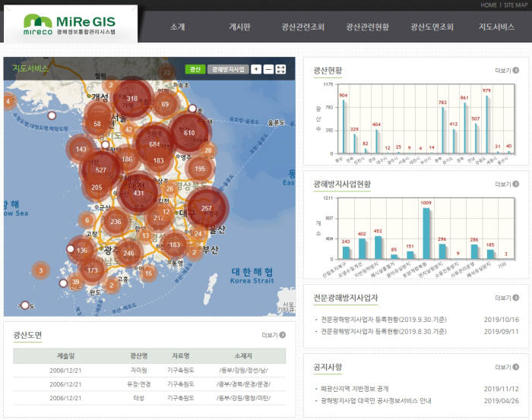Select the 195 cluster marker
532x420 pixels.
200,169
